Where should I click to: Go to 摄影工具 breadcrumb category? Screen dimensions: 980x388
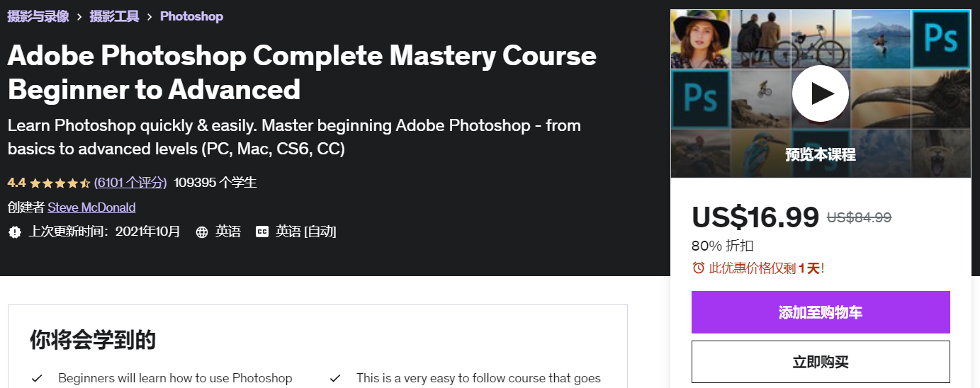point(114,16)
